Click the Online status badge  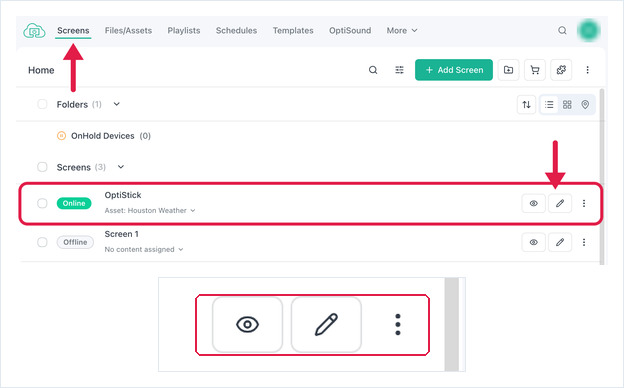click(74, 203)
